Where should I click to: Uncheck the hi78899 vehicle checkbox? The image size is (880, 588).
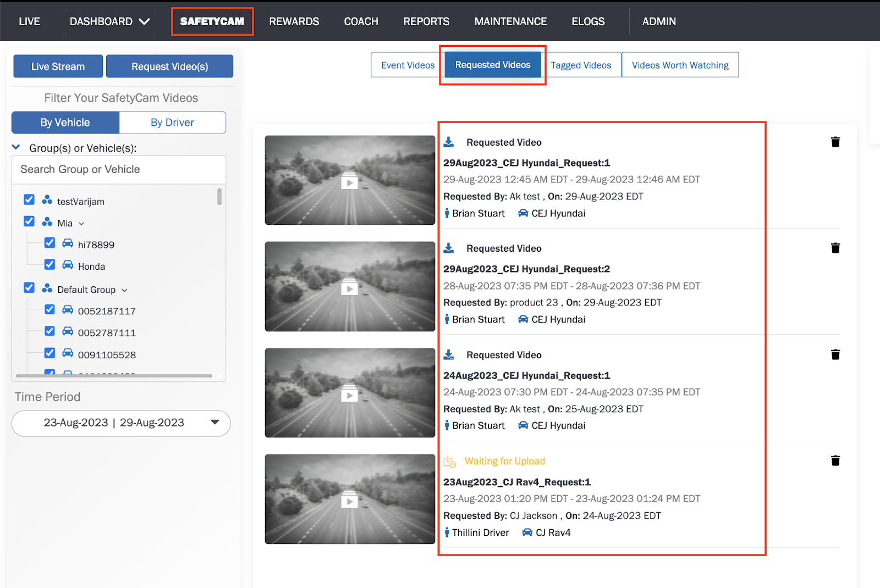pyautogui.click(x=50, y=243)
